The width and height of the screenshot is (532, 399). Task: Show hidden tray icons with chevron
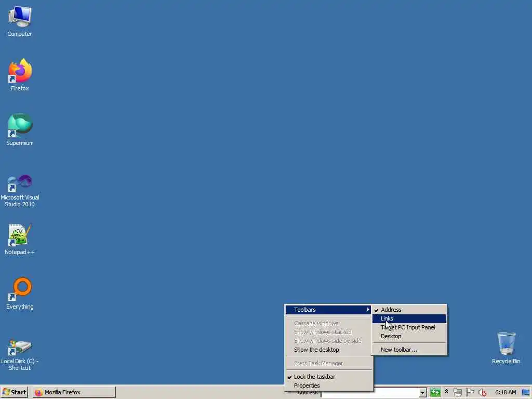tap(446, 392)
